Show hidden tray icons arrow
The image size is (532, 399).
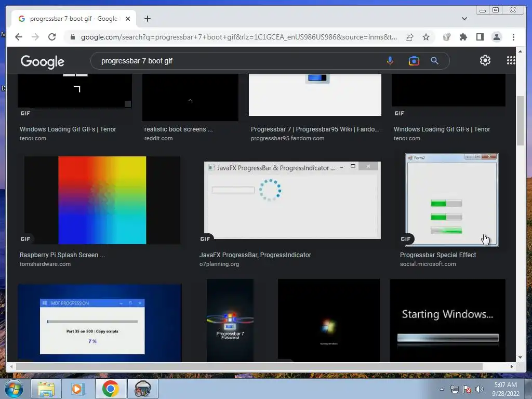[x=442, y=389]
